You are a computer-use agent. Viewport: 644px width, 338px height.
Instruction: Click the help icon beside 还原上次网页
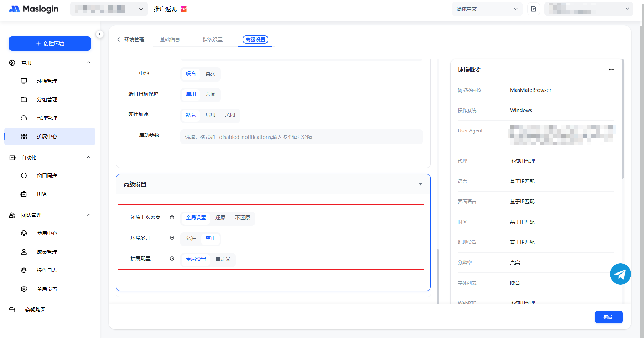172,217
